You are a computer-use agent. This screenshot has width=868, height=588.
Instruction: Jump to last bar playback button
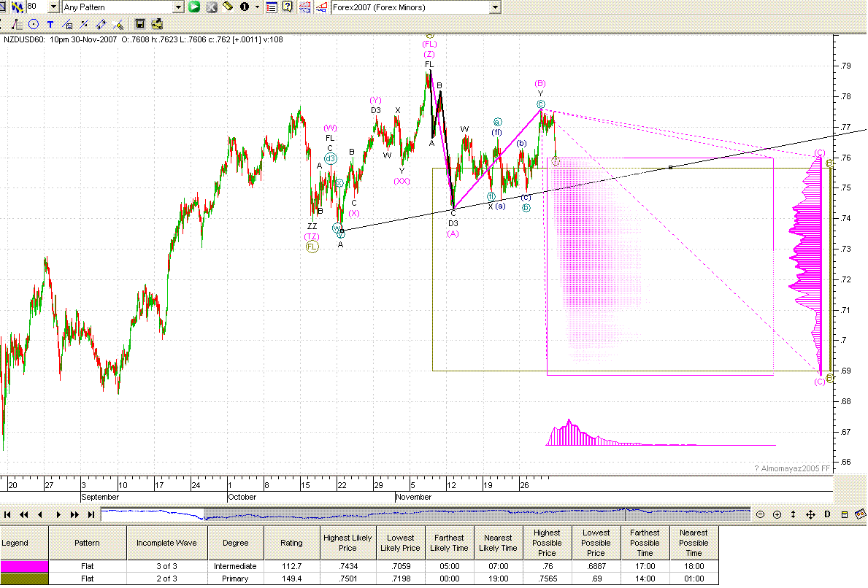click(91, 514)
